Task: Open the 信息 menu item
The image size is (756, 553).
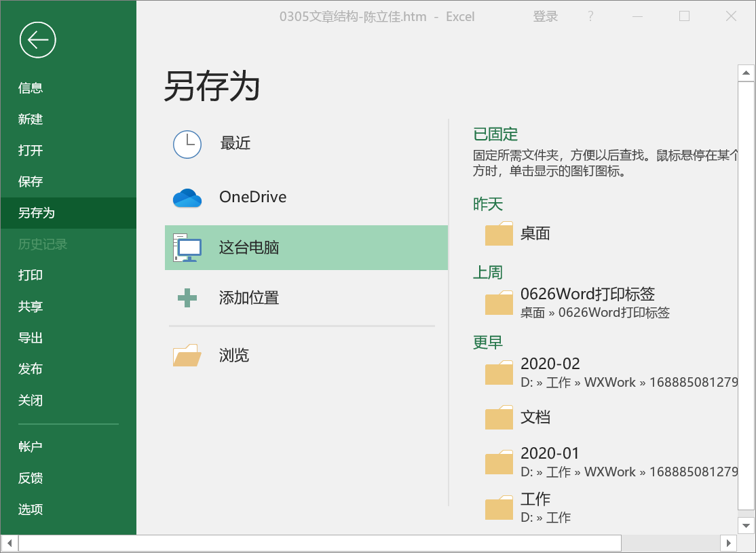Action: click(31, 88)
